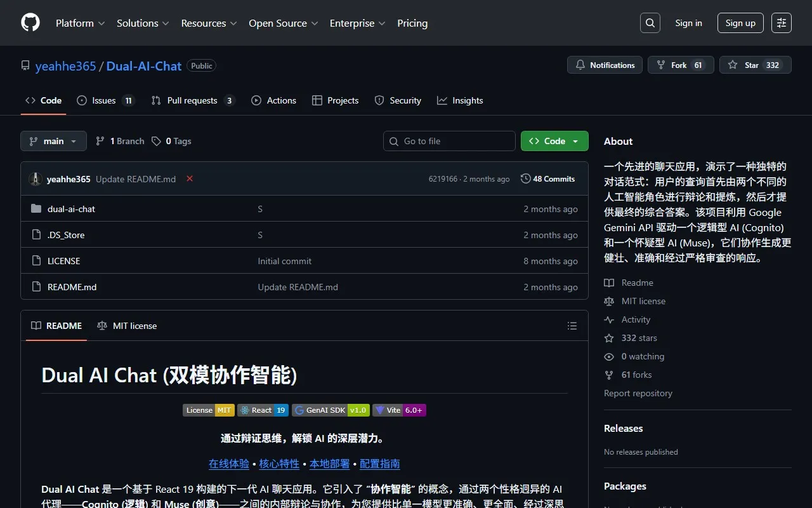The width and height of the screenshot is (812, 508).
Task: Expand the green Code dropdown
Action: click(x=554, y=141)
